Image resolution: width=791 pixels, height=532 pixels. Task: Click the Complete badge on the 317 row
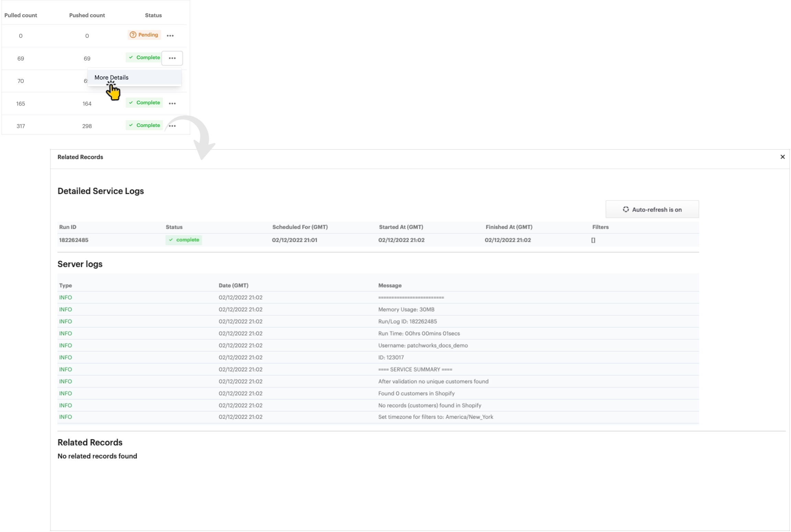(144, 126)
